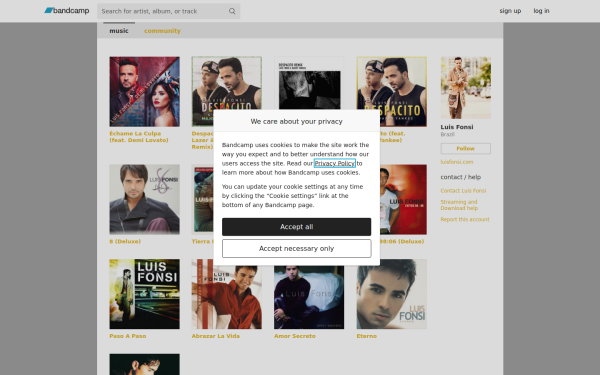Open the 8 (Deluxe) album cover
The image size is (600, 375).
(144, 199)
